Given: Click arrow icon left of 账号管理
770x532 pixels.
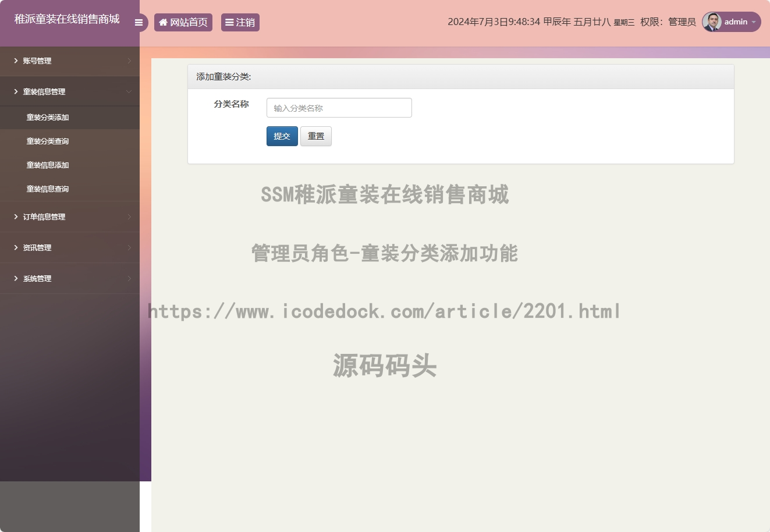Looking at the screenshot, I should coord(16,61).
